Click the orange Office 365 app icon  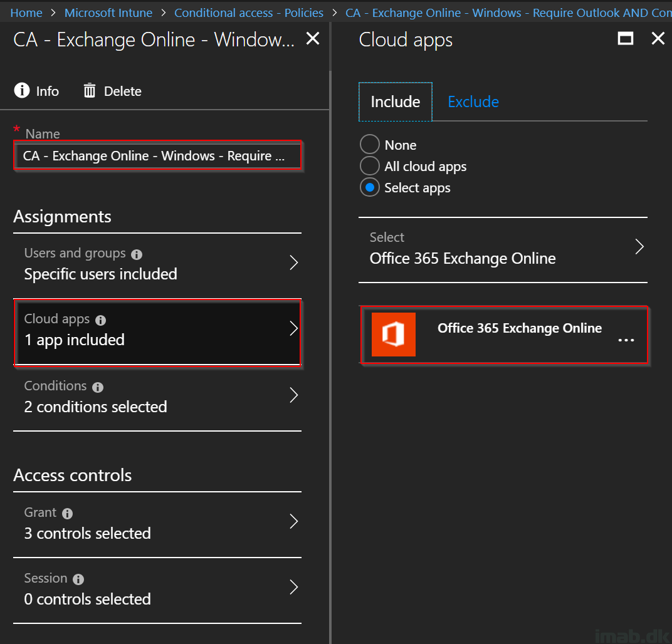(394, 335)
